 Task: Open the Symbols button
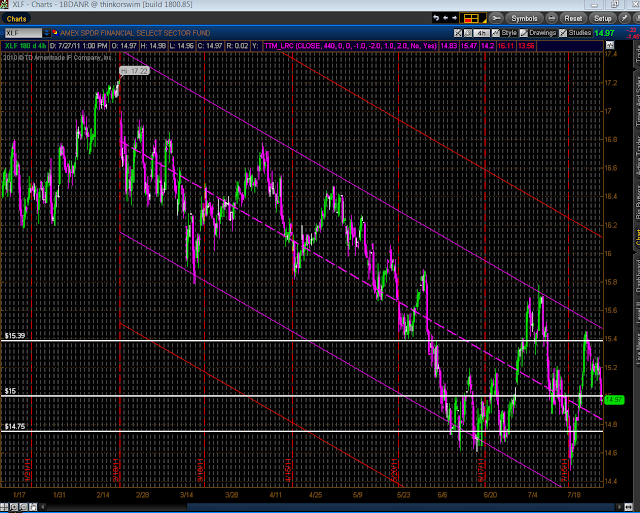point(524,18)
